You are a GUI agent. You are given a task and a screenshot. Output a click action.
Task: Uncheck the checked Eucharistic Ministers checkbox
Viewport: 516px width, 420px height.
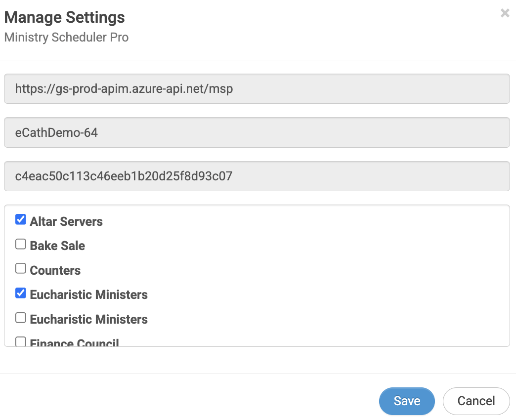21,294
